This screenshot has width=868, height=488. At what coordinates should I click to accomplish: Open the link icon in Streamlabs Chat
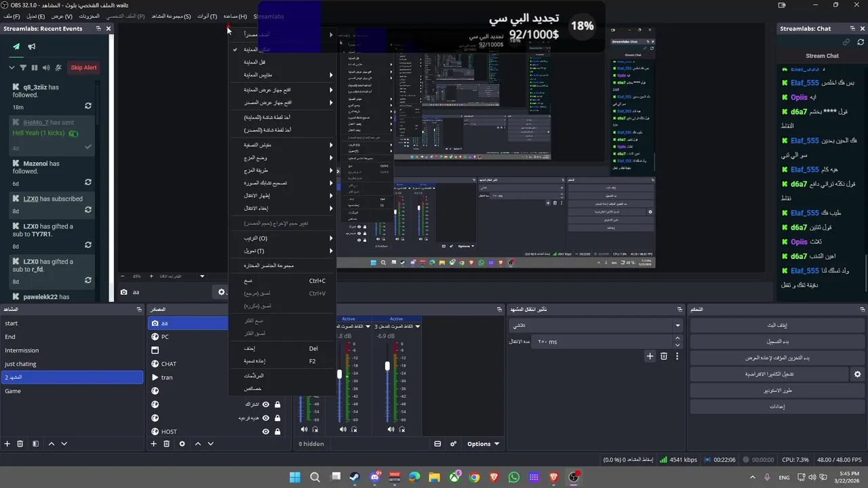pos(846,42)
